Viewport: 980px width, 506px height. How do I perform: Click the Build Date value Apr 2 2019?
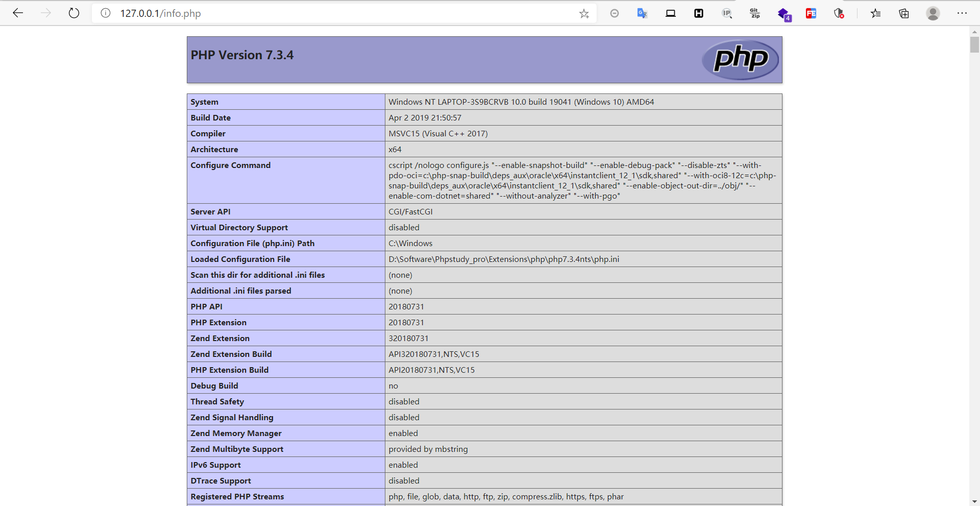pos(425,118)
